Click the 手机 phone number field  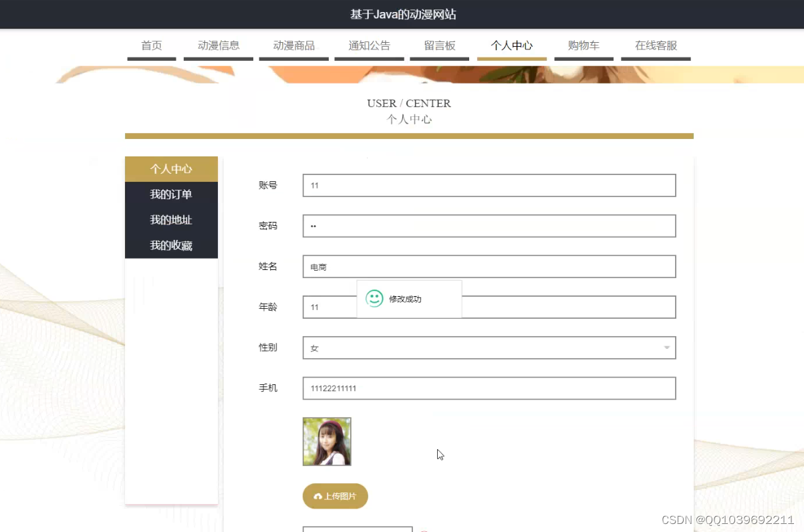(x=489, y=388)
